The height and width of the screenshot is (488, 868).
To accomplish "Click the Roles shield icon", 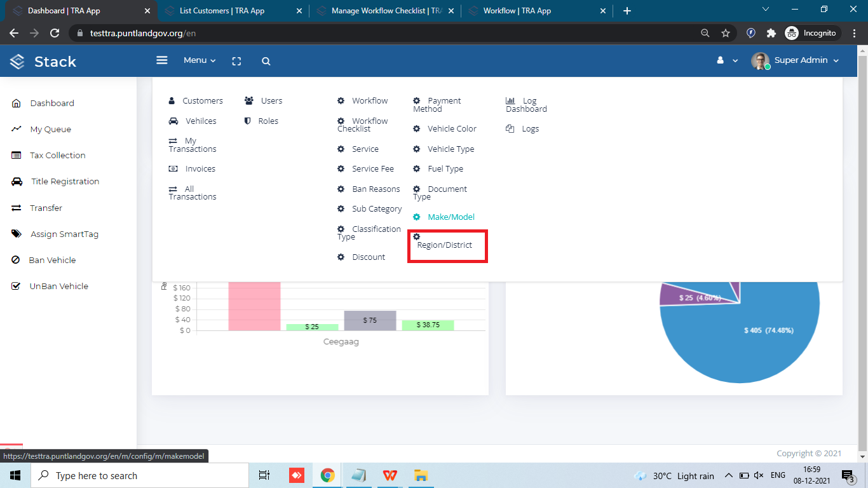I will (248, 121).
